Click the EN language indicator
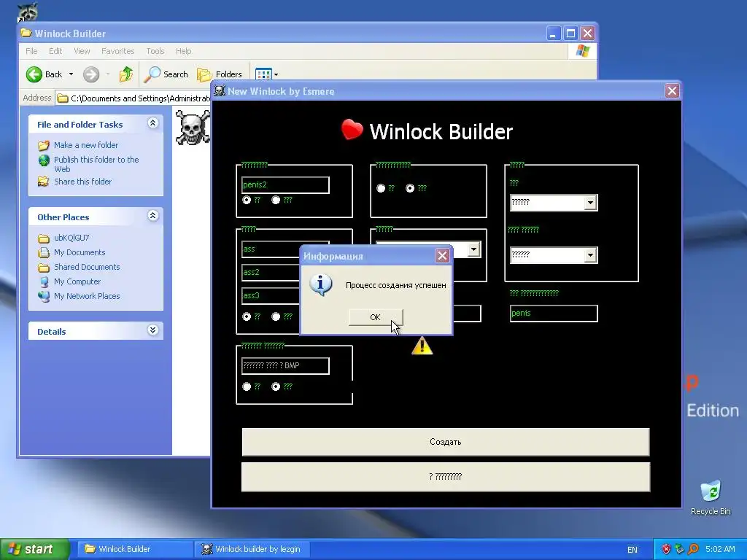Viewport: 747px width, 560px height. click(632, 550)
